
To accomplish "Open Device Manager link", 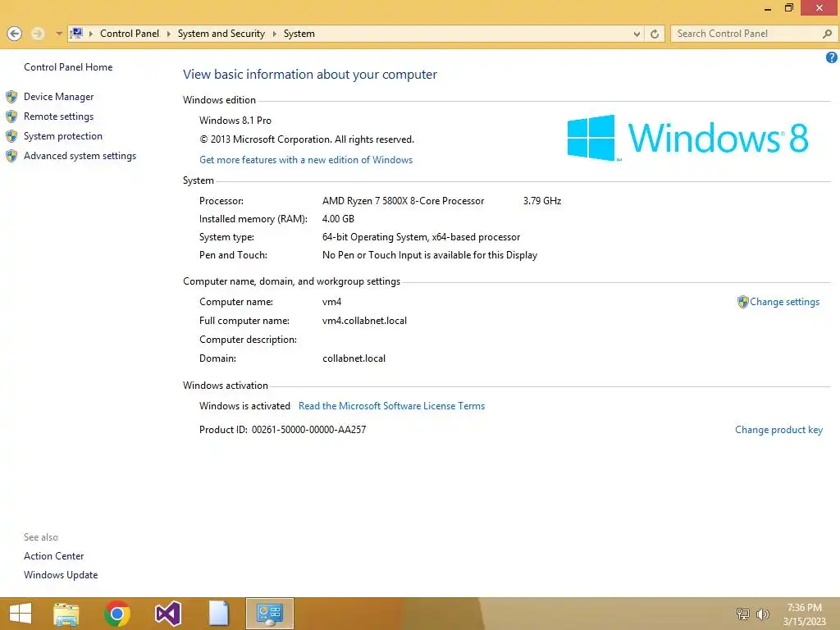I will click(x=58, y=97).
